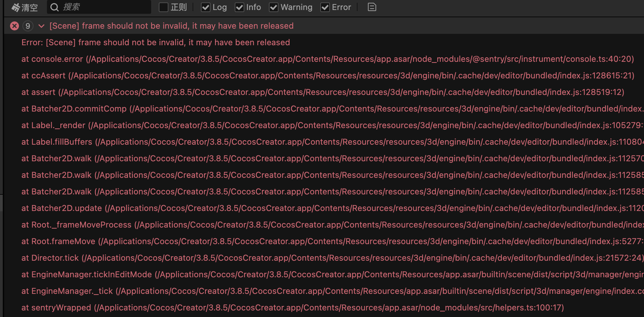Click the search magnifier icon
Viewport: 644px width, 317px height.
point(55,7)
